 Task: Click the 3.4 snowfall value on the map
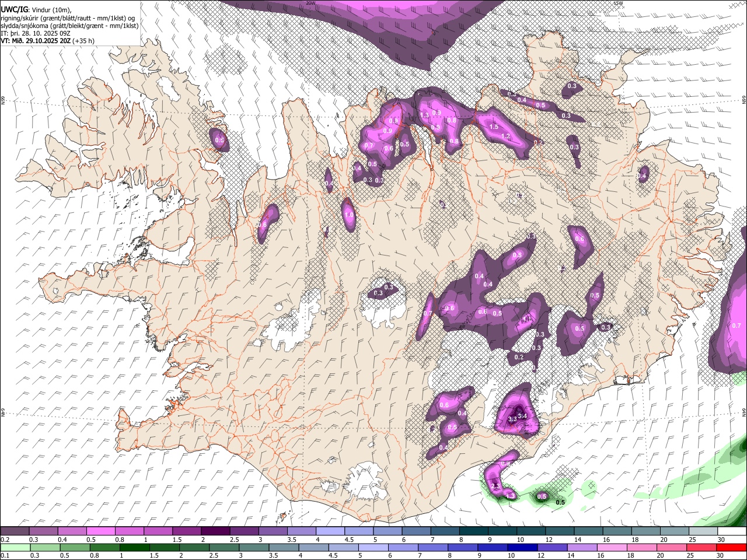point(522,416)
